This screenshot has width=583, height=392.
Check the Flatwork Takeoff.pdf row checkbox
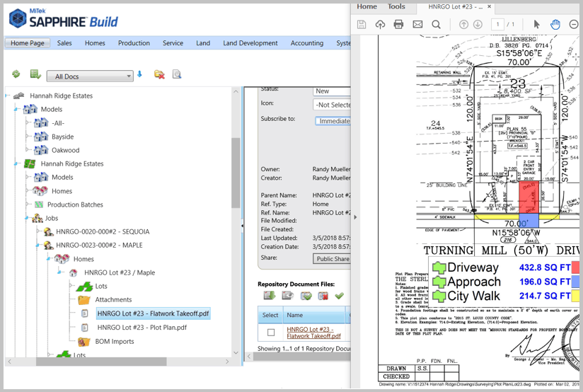(x=271, y=333)
